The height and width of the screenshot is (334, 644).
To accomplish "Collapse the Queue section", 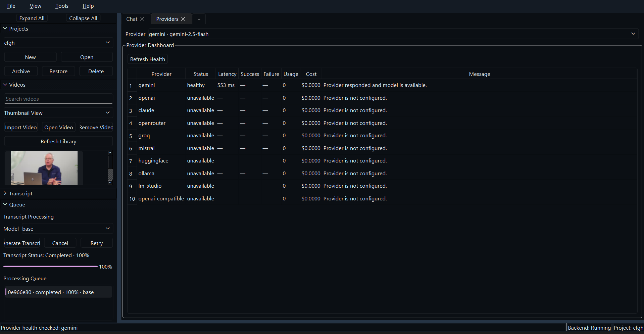I will pos(5,204).
